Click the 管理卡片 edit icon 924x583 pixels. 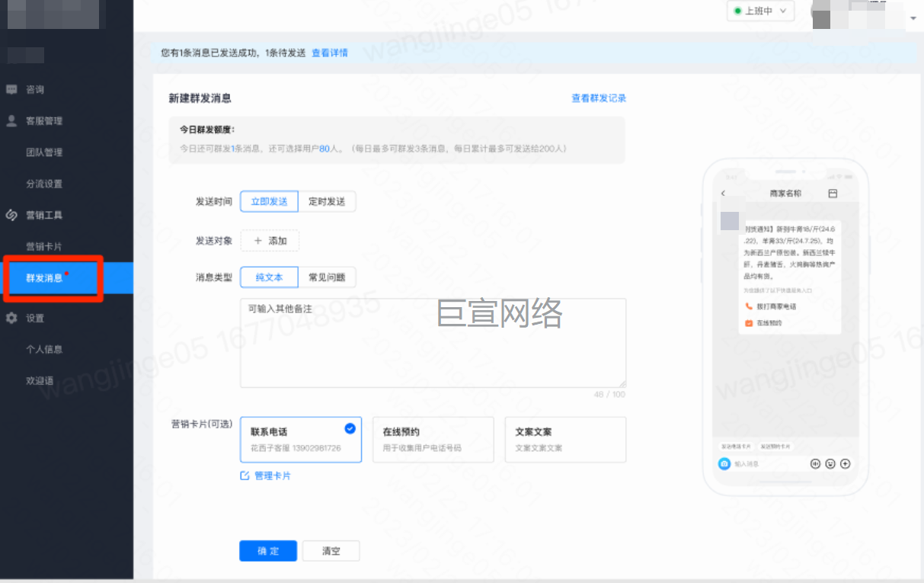click(245, 476)
